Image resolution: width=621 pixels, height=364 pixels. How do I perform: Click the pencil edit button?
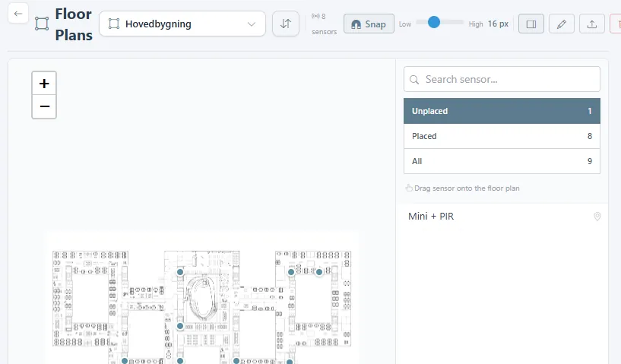(561, 24)
